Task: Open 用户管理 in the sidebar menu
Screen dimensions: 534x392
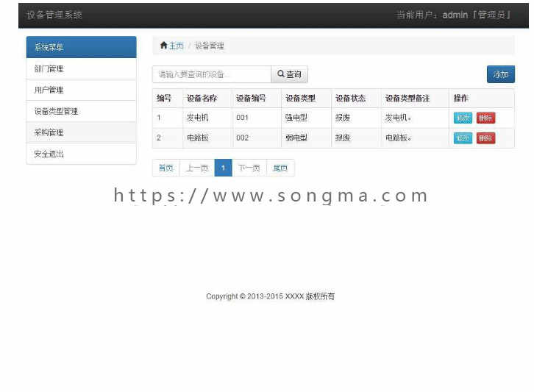Action: tap(82, 90)
